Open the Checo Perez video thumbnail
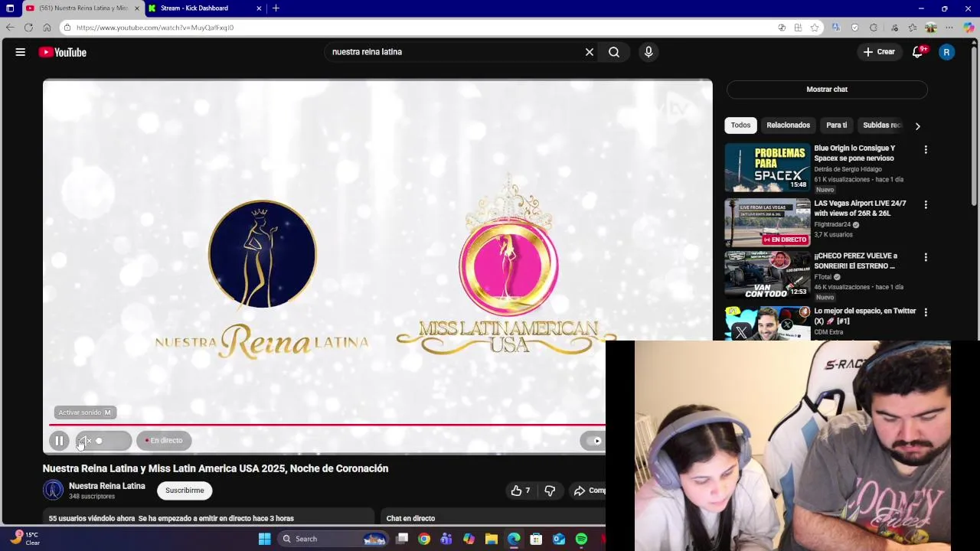The image size is (980, 551). [x=767, y=275]
